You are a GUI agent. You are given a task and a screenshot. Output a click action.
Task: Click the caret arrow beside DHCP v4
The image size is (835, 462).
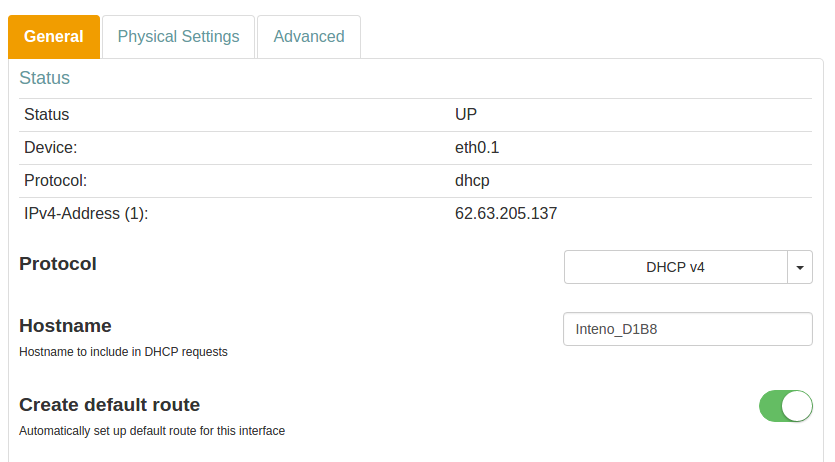tap(800, 268)
